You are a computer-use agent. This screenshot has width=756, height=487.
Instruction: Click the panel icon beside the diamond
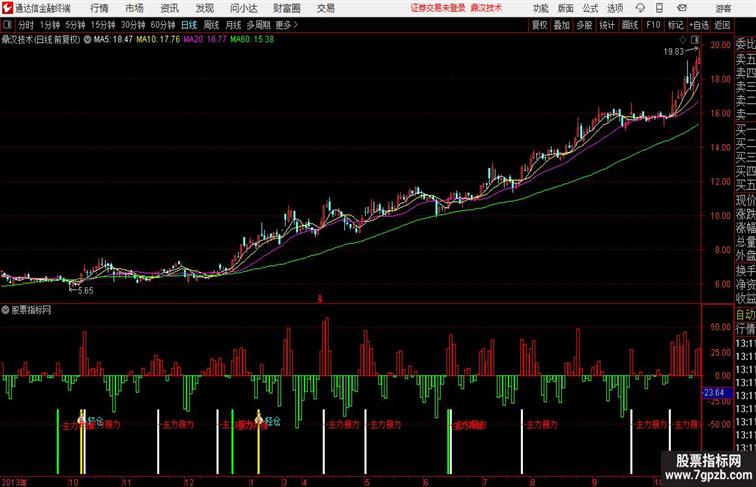(695, 40)
